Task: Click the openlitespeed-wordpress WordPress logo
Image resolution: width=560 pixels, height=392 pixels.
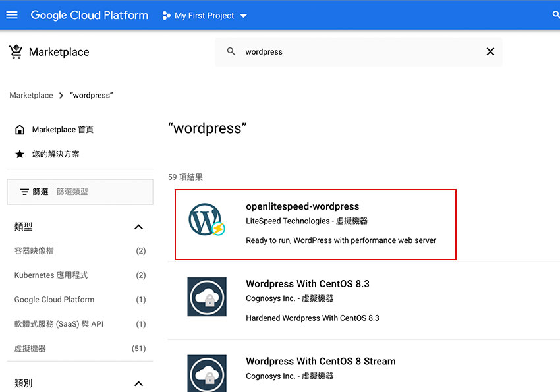Action: [207, 219]
